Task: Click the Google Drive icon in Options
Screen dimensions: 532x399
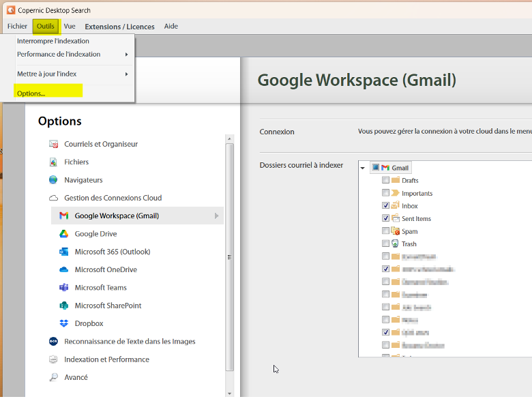Action: (63, 234)
